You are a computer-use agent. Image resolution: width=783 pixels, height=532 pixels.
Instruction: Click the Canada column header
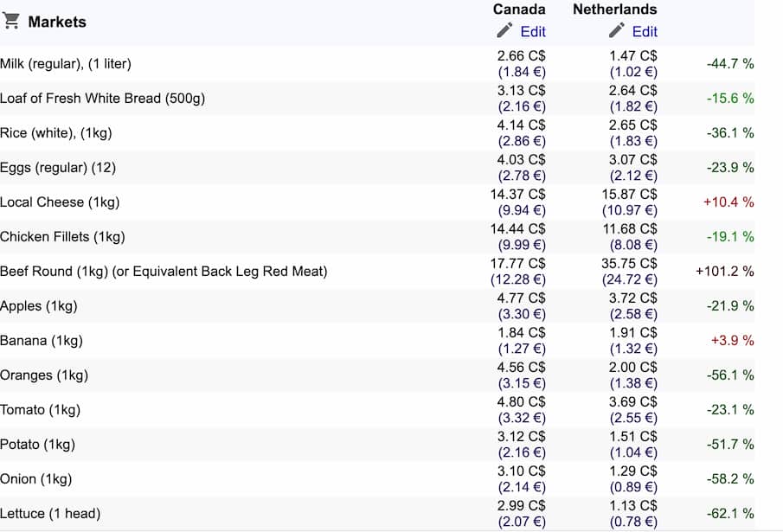tap(519, 10)
